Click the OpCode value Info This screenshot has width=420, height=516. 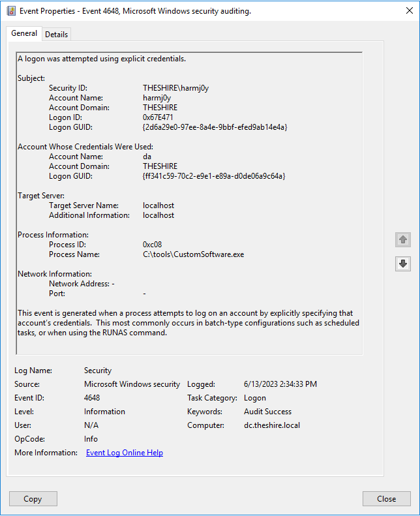[91, 439]
